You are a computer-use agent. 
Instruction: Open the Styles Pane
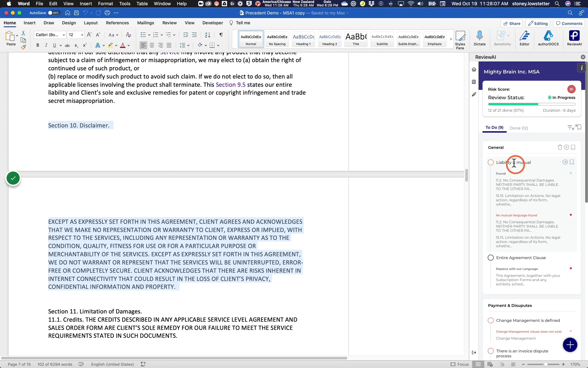[x=460, y=40]
